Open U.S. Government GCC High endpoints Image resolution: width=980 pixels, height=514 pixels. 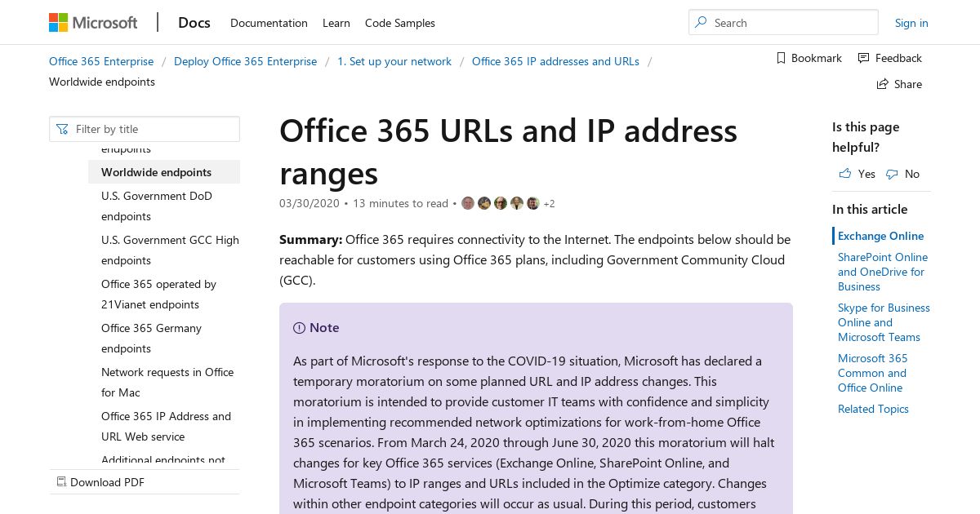pyautogui.click(x=170, y=250)
